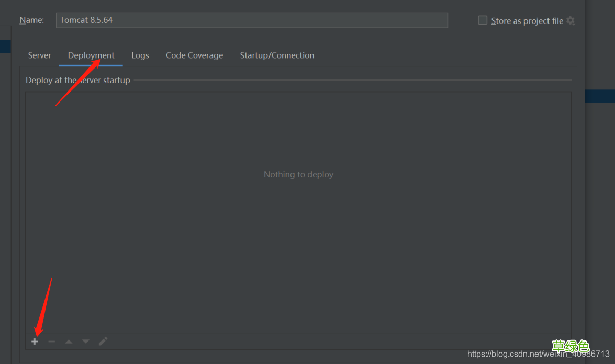Click the minus icon to remove deployment
Viewport: 615px width, 364px height.
click(x=51, y=342)
